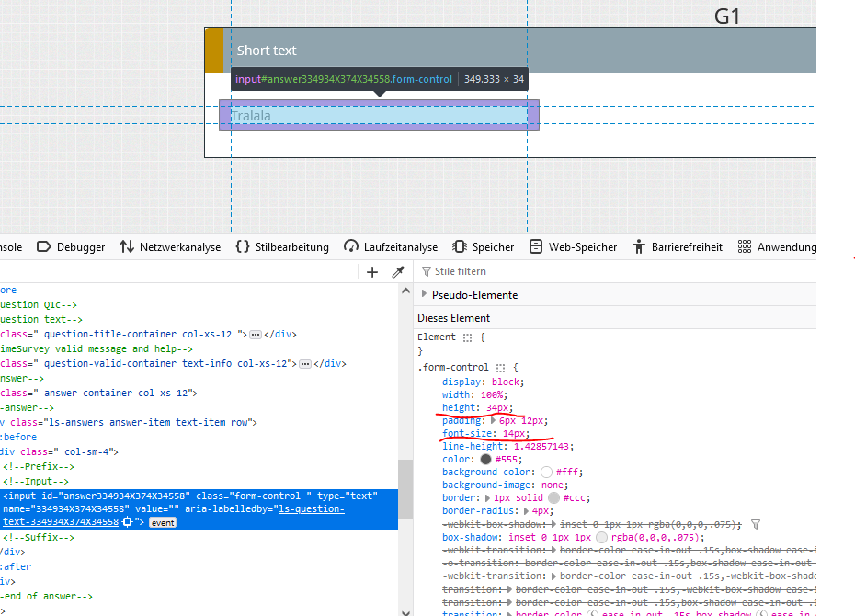Expand the Pseudo-Elemente section

tap(424, 295)
